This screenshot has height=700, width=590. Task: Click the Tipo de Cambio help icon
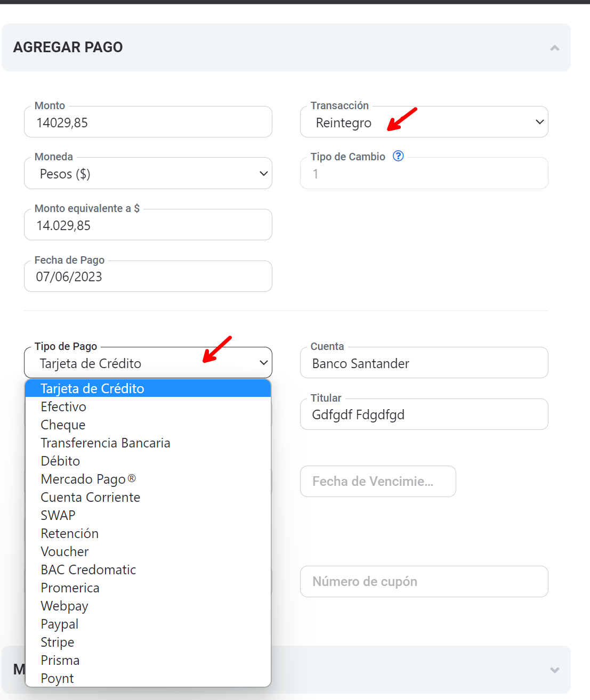pos(398,156)
